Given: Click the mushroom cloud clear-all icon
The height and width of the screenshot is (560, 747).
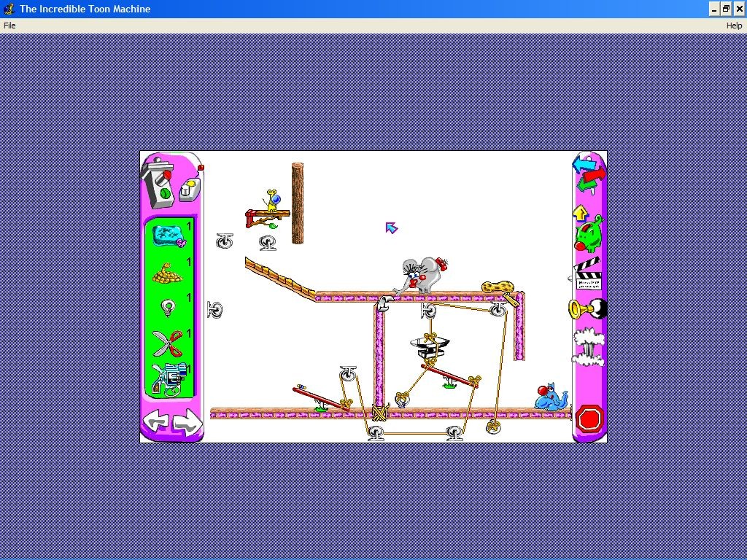Looking at the screenshot, I should (x=589, y=346).
